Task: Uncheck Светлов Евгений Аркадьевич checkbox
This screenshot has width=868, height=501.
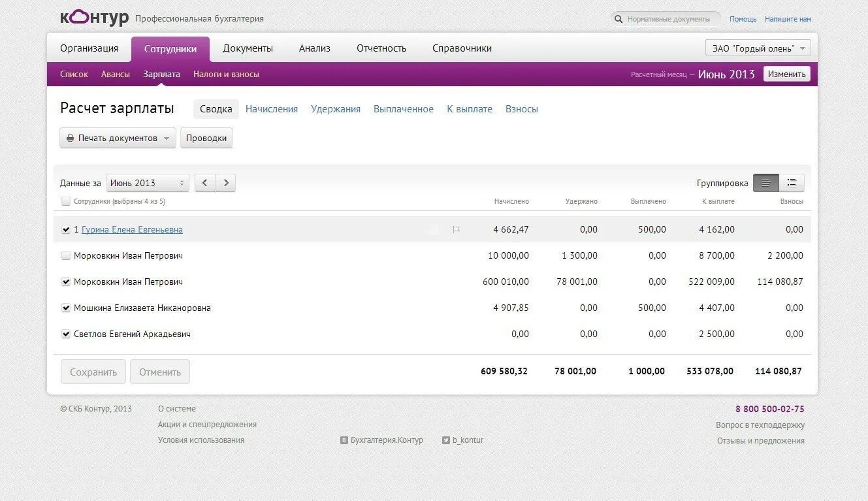Action: (66, 334)
